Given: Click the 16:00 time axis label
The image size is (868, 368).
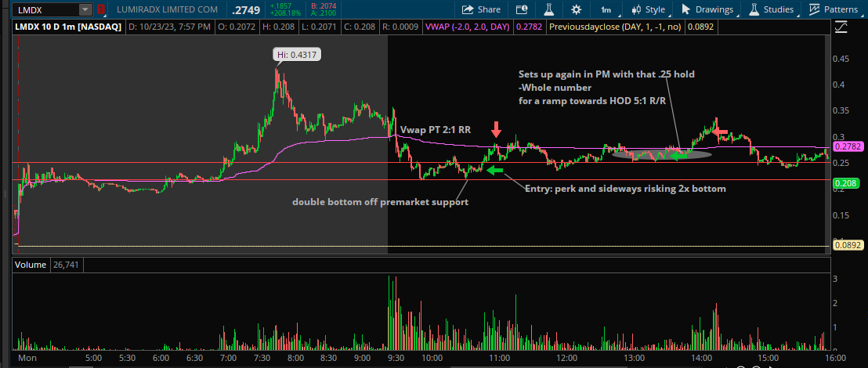Looking at the screenshot, I should coord(835,358).
